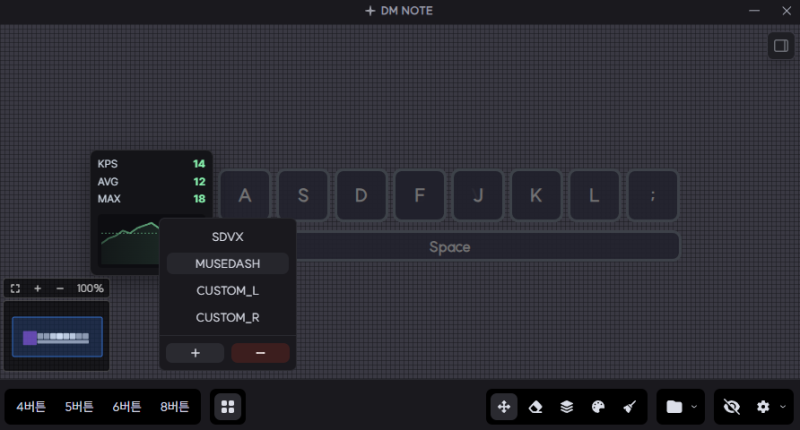The width and height of the screenshot is (800, 430).
Task: Switch to the 5버튼 tab
Action: [x=79, y=407]
